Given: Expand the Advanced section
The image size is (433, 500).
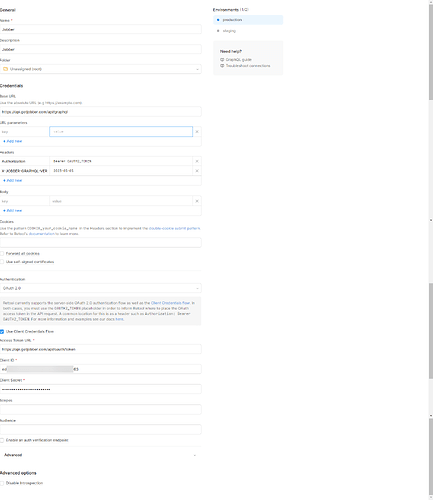Looking at the screenshot, I should tap(101, 455).
